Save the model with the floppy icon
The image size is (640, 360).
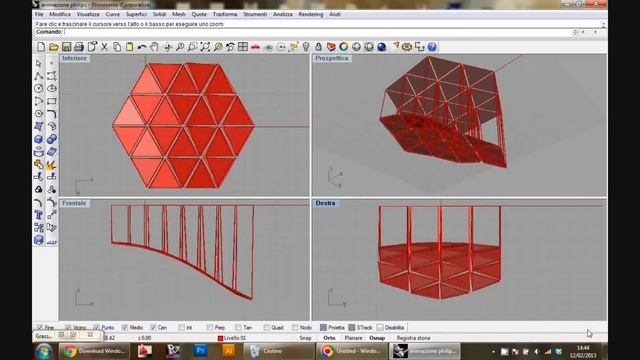tap(66, 47)
